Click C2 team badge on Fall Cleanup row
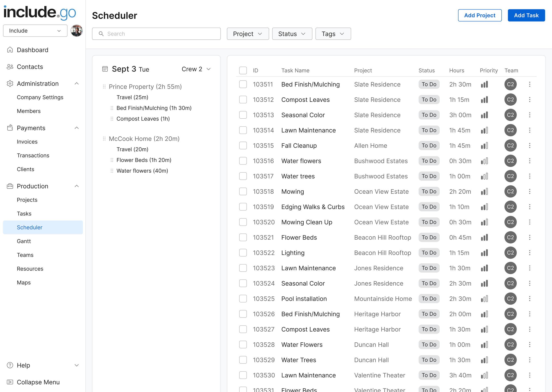This screenshot has height=392, width=552. pos(510,146)
